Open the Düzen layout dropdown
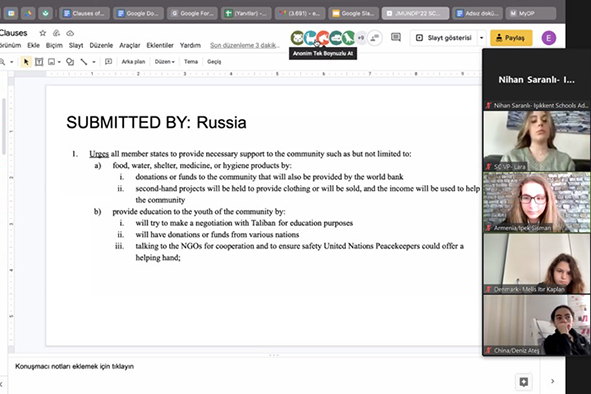 click(x=165, y=62)
